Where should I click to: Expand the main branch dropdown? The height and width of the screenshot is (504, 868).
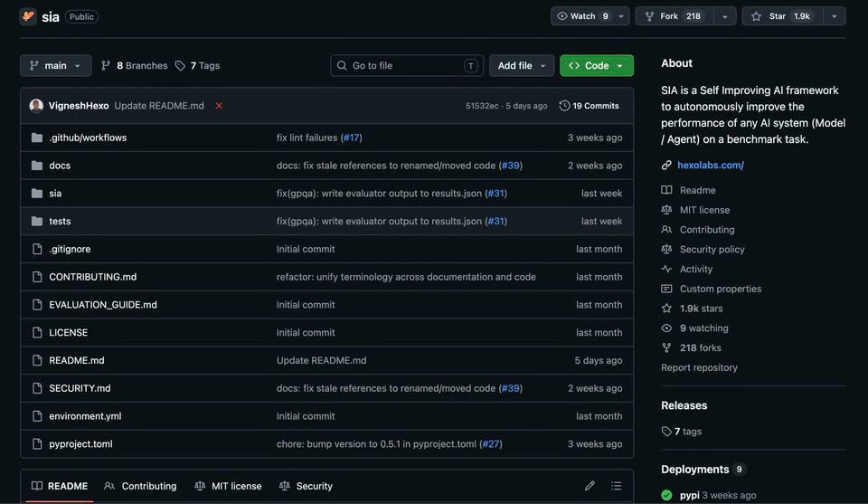pos(55,65)
